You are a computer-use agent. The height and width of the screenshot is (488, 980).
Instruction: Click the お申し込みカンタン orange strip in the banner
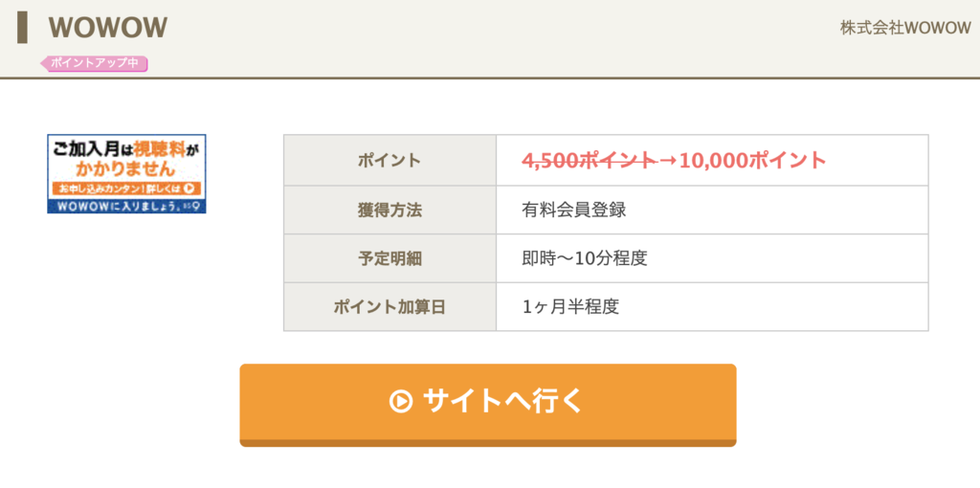(x=125, y=189)
